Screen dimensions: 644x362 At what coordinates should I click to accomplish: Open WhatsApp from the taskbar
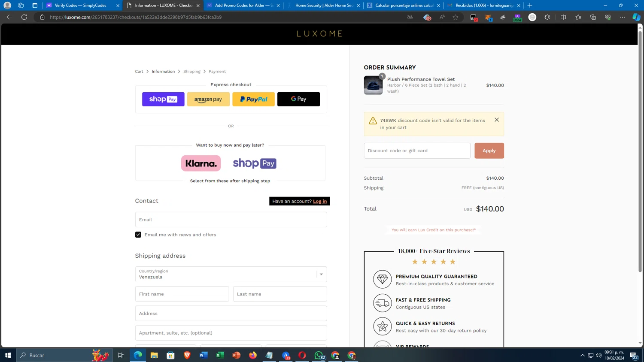pos(319,355)
